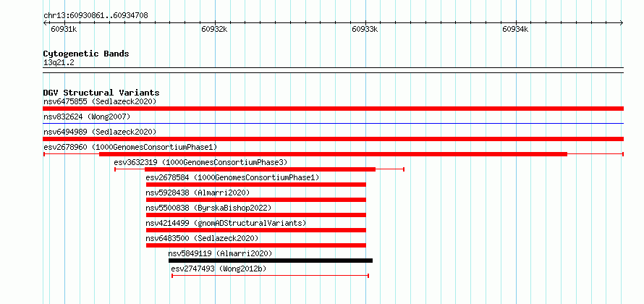Screen dimensions: 644x304
Task: Click the red bar under nsv6483500
Action: (256, 245)
